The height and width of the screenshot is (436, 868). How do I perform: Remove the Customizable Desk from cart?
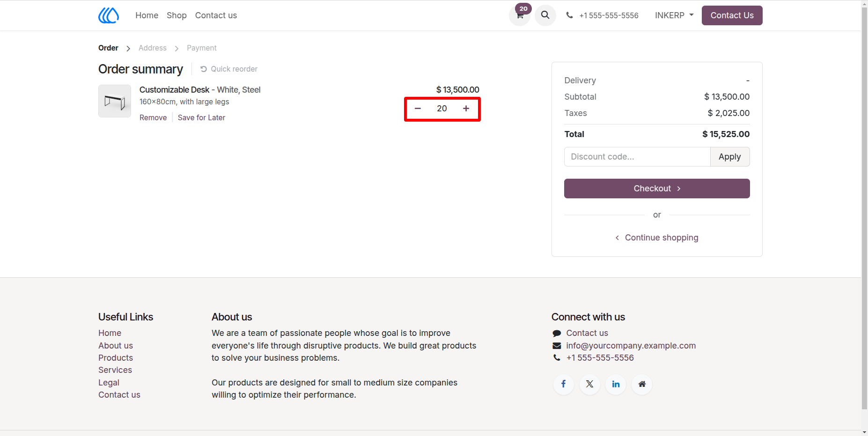pos(153,117)
